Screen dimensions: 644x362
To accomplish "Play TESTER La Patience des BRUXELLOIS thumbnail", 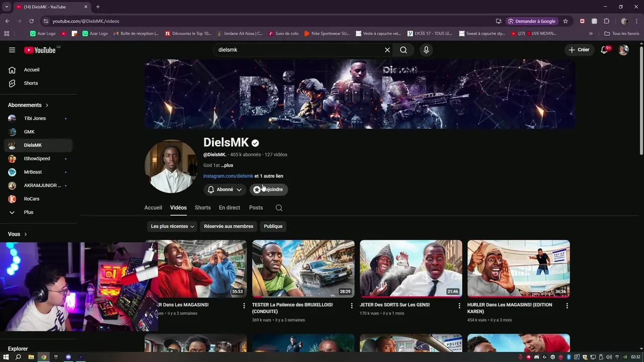I will tap(303, 268).
